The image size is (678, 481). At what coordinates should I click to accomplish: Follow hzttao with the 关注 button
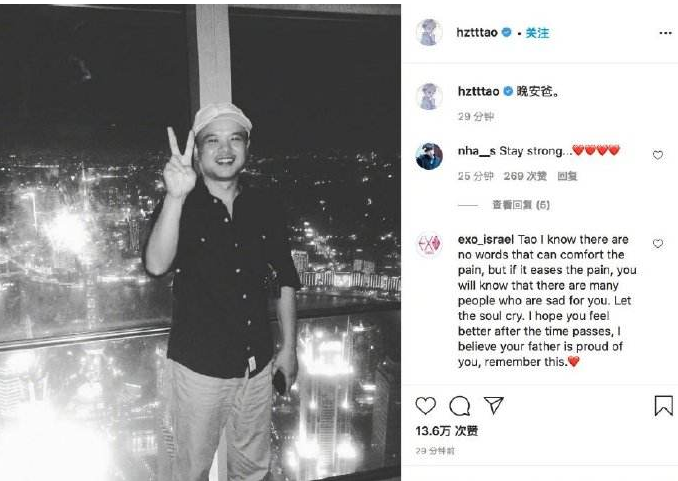(x=537, y=33)
